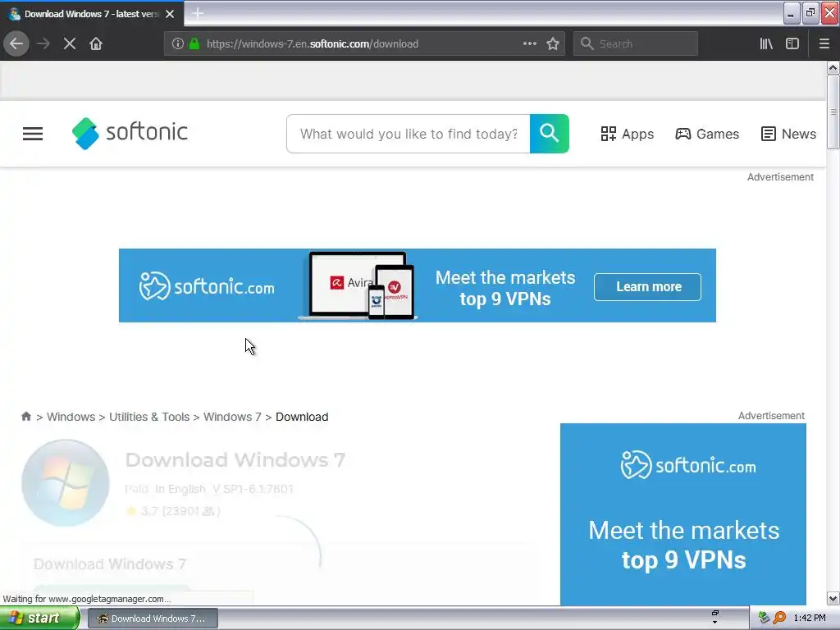Click the Softonic search input field

(409, 134)
